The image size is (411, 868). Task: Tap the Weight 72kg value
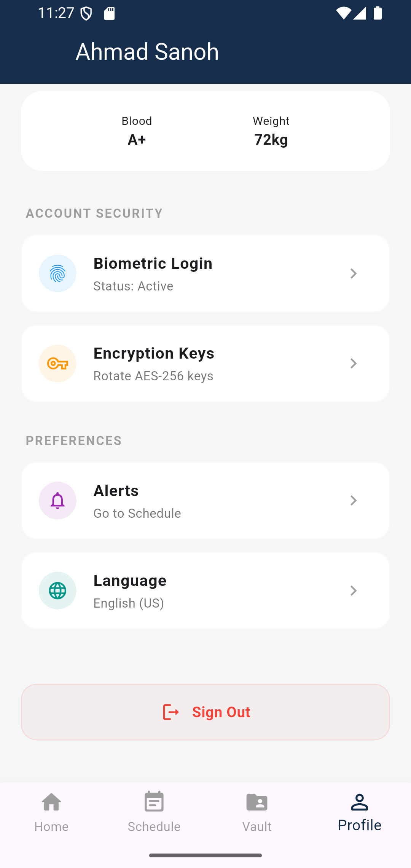pos(271,140)
